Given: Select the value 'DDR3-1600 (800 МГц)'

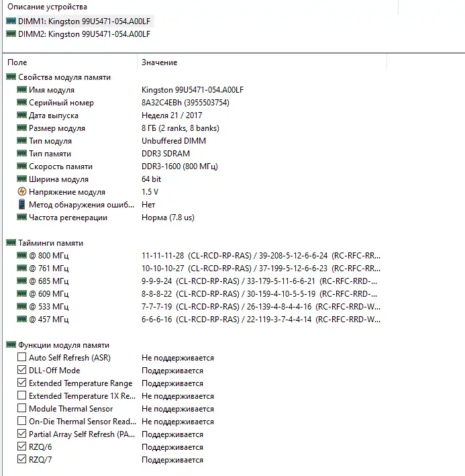Looking at the screenshot, I should click(x=180, y=166).
